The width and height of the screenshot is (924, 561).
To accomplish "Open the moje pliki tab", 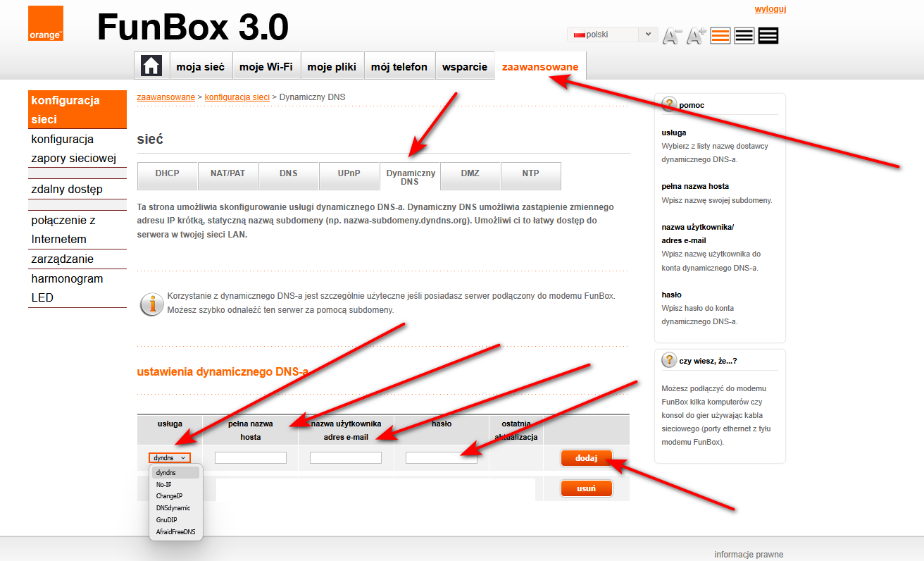I will tap(332, 66).
